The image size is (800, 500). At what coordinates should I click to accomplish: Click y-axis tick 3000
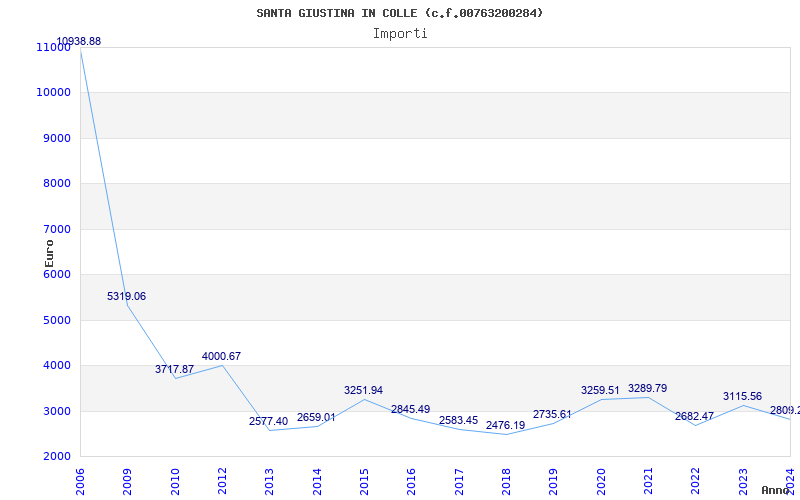(x=56, y=411)
